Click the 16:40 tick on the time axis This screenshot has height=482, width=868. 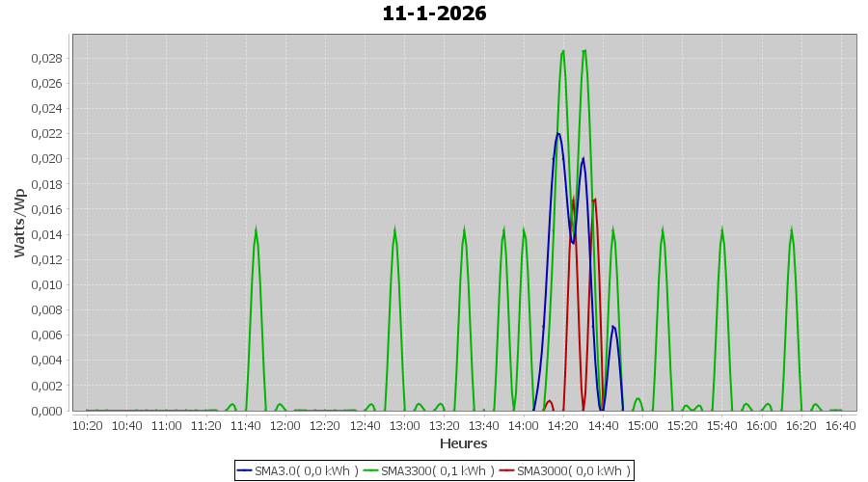click(841, 425)
